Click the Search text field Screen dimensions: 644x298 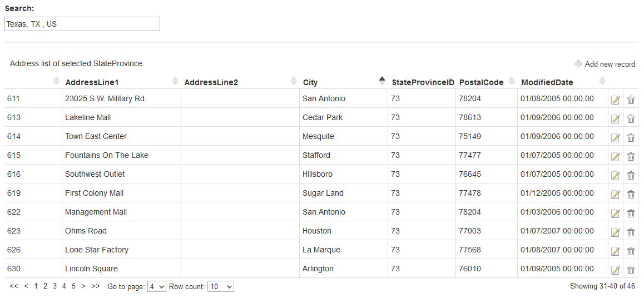[x=82, y=24]
